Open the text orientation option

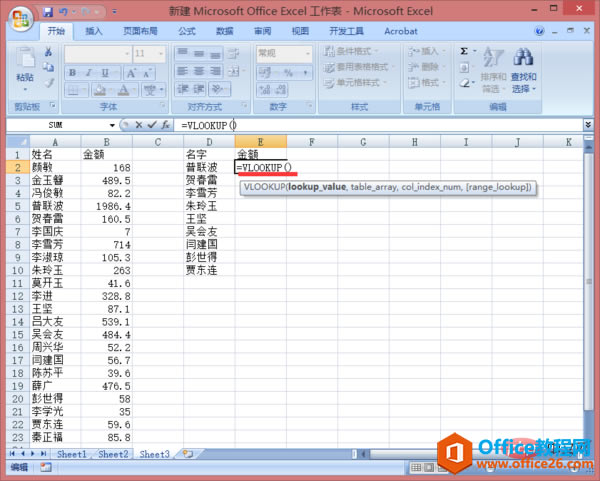219,89
